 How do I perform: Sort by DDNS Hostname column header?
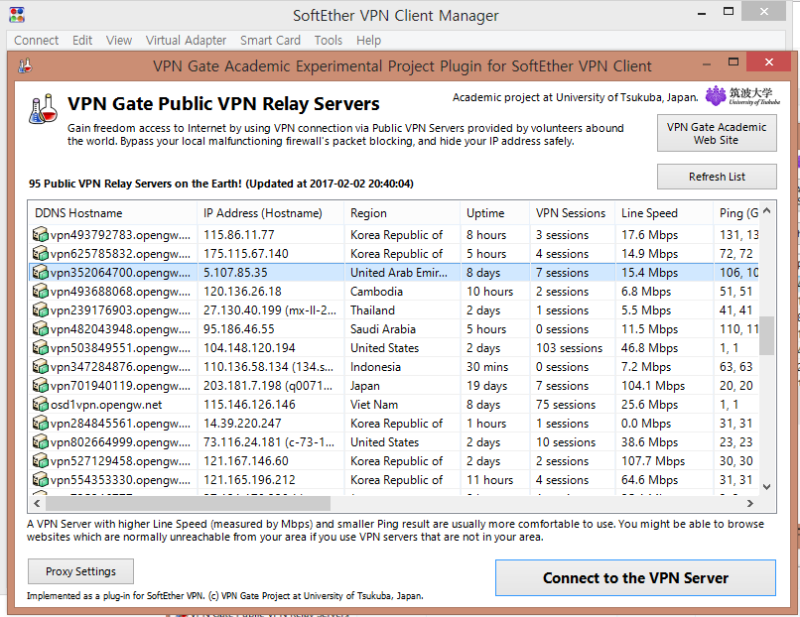tap(113, 213)
